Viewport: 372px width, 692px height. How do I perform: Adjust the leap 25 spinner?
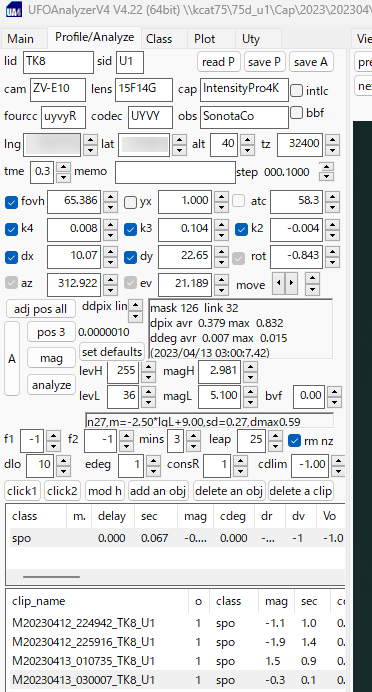276,440
